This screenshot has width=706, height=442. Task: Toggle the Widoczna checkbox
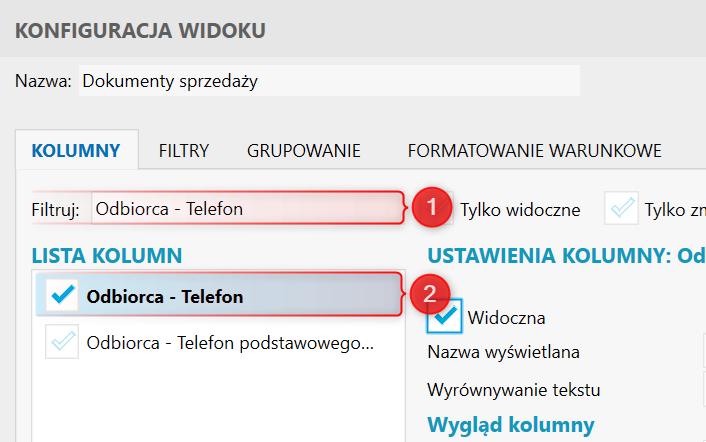[x=444, y=316]
